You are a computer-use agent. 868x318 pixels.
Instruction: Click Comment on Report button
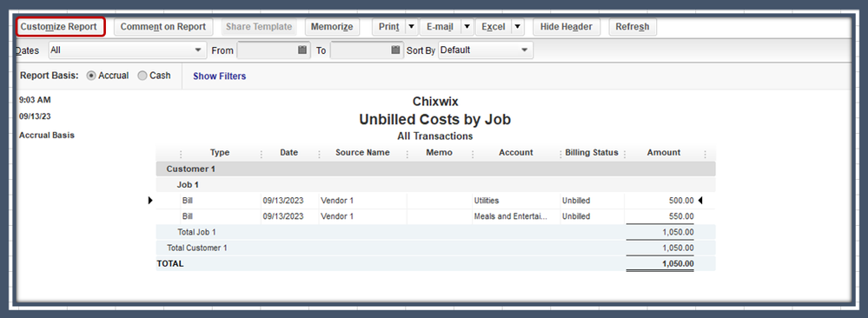click(x=163, y=27)
